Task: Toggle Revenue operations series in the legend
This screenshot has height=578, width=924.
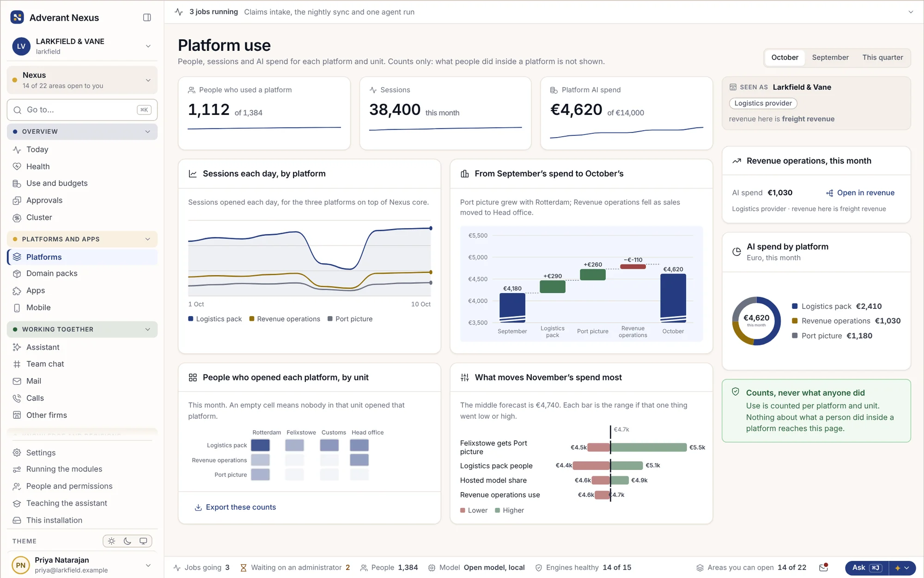Action: pos(285,319)
